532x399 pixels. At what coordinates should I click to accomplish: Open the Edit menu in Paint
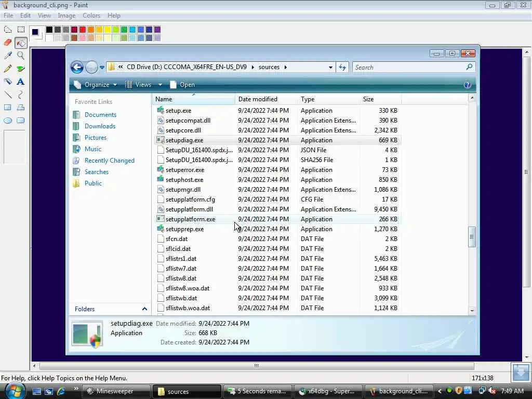pyautogui.click(x=25, y=16)
